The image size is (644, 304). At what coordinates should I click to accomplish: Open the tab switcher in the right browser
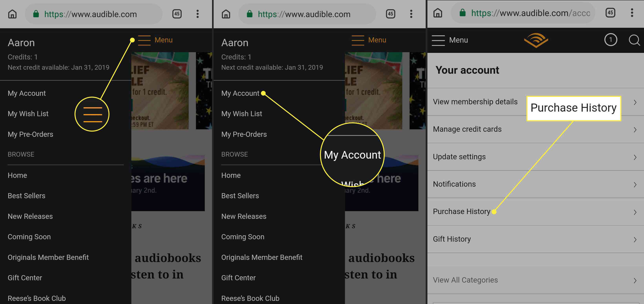610,13
